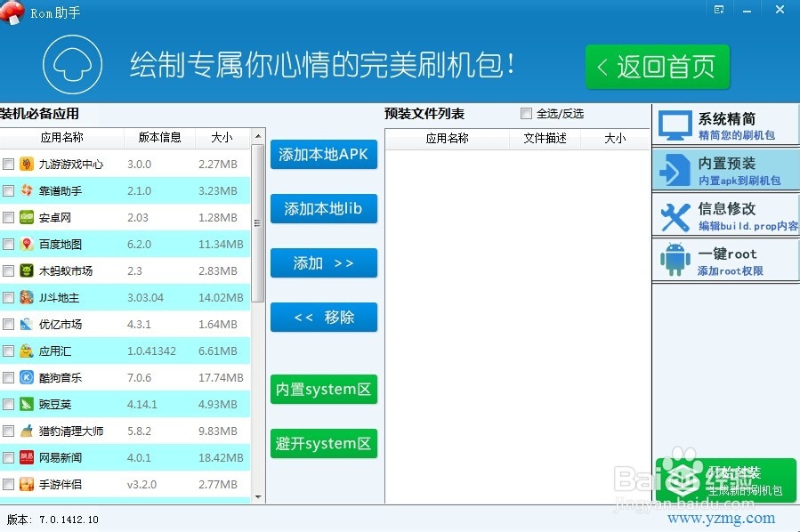
Task: Click the << 移除 button
Action: 323,318
